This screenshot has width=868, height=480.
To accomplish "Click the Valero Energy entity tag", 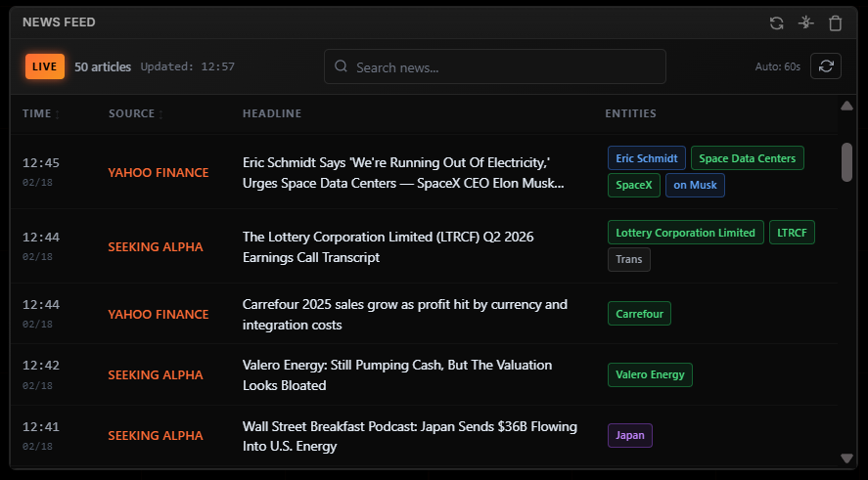I will (650, 374).
